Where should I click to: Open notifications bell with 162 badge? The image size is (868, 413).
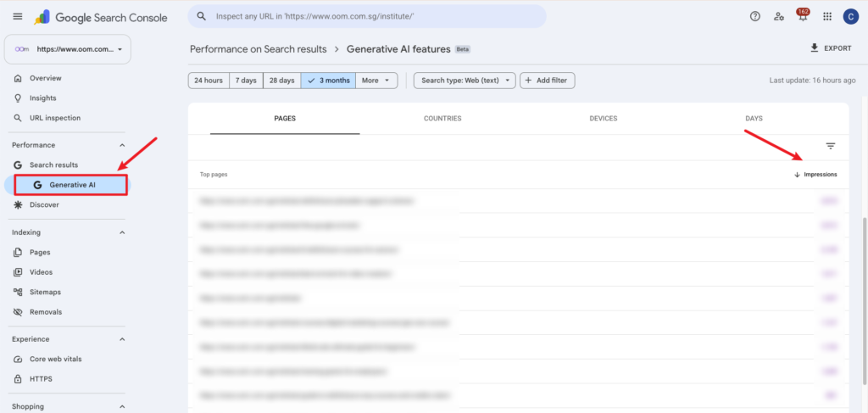click(x=803, y=15)
